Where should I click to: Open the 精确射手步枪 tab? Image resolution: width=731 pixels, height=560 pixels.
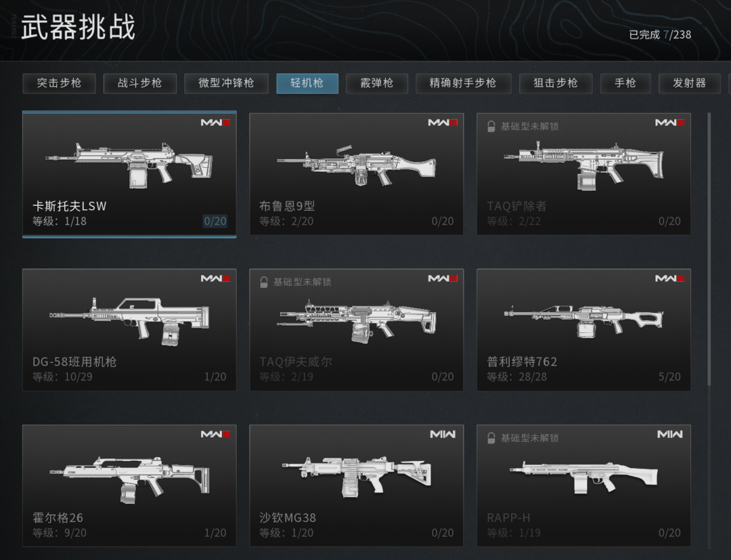click(x=463, y=83)
